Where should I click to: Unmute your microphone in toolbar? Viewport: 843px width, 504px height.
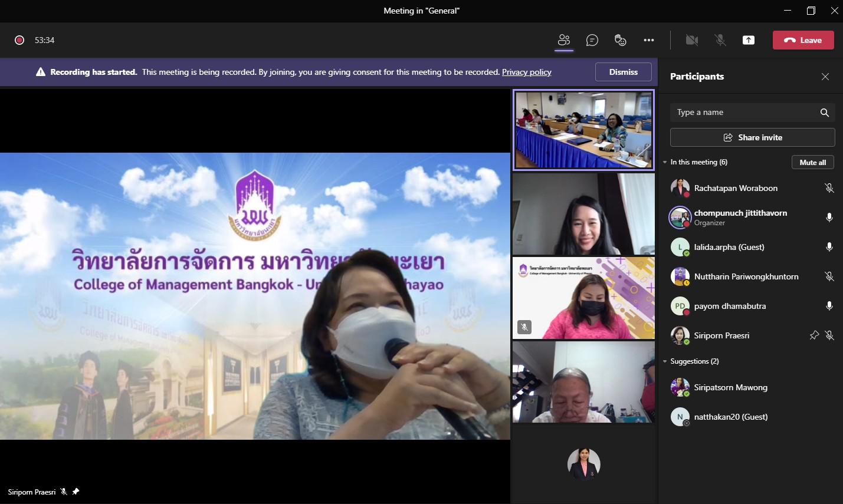(720, 40)
